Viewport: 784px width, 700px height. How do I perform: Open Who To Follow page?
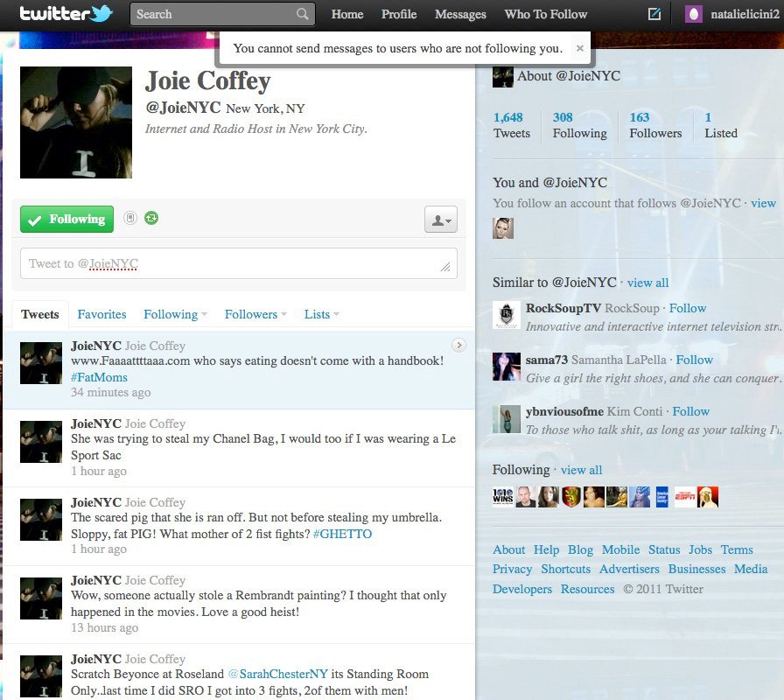545,14
